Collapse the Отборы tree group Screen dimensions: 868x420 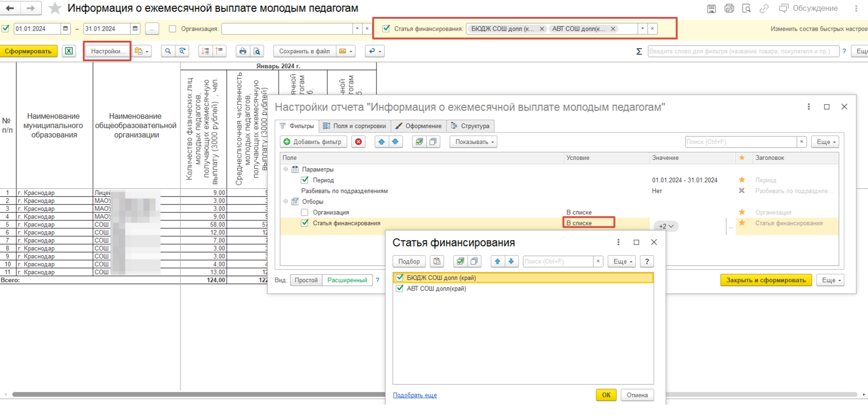coord(286,202)
